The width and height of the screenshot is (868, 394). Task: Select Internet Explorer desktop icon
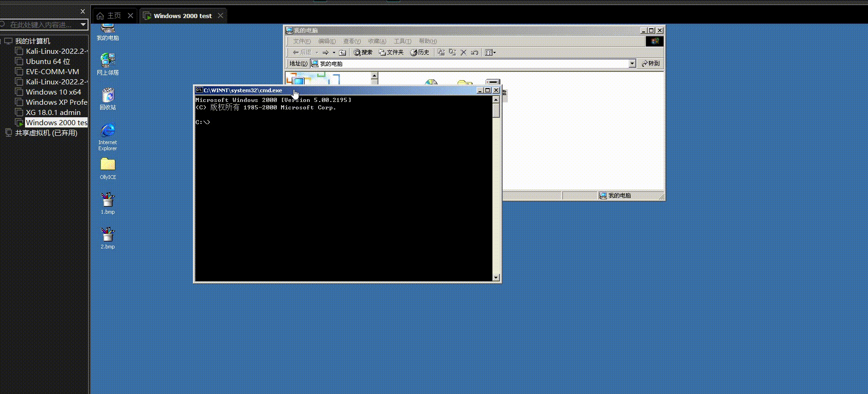[x=108, y=137]
